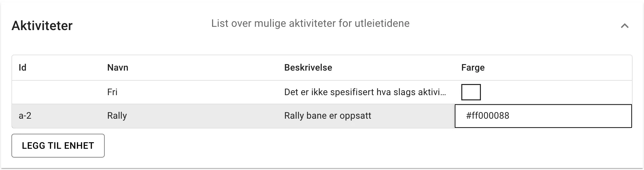Click the Beskrivelse column header
This screenshot has width=644, height=170.
[x=308, y=68]
